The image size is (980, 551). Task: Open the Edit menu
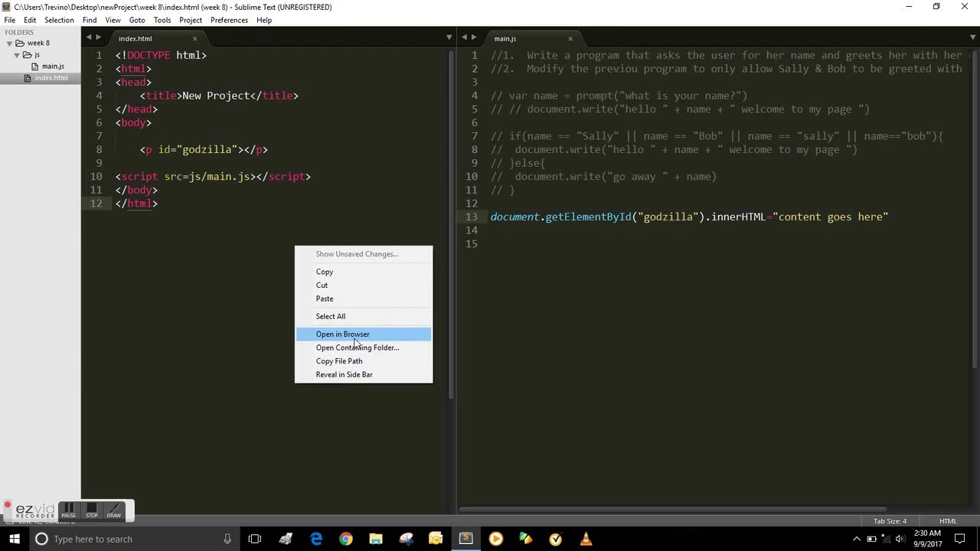(x=30, y=20)
